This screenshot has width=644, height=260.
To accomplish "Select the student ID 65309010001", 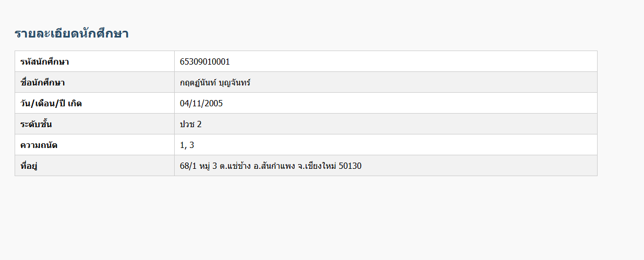I will click(205, 61).
